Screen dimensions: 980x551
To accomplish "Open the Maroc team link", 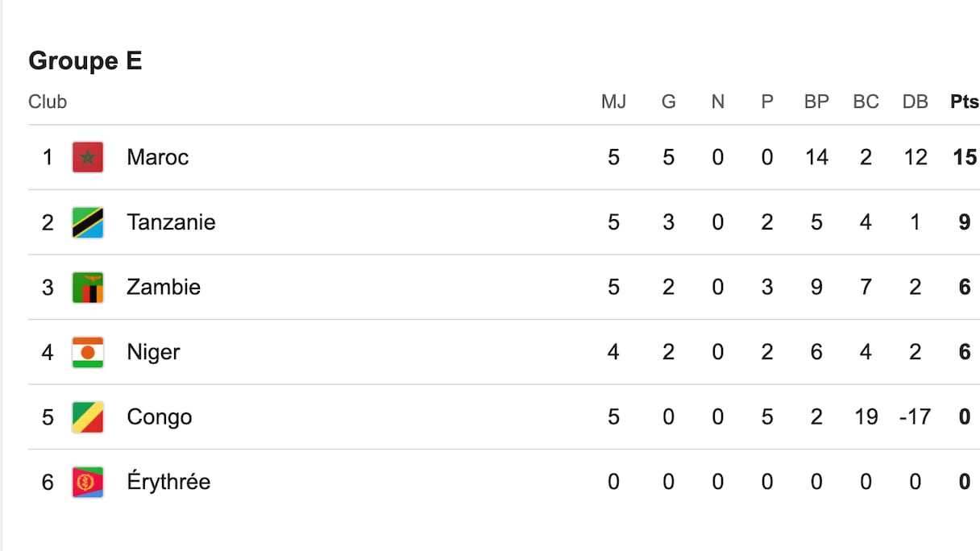I will [x=158, y=157].
